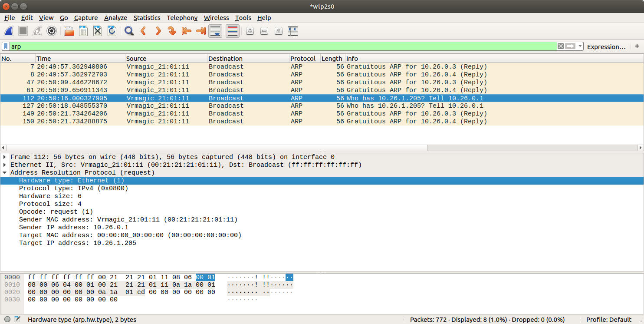The width and height of the screenshot is (644, 324).
Task: Open a capture file via folder icon
Action: click(x=69, y=31)
